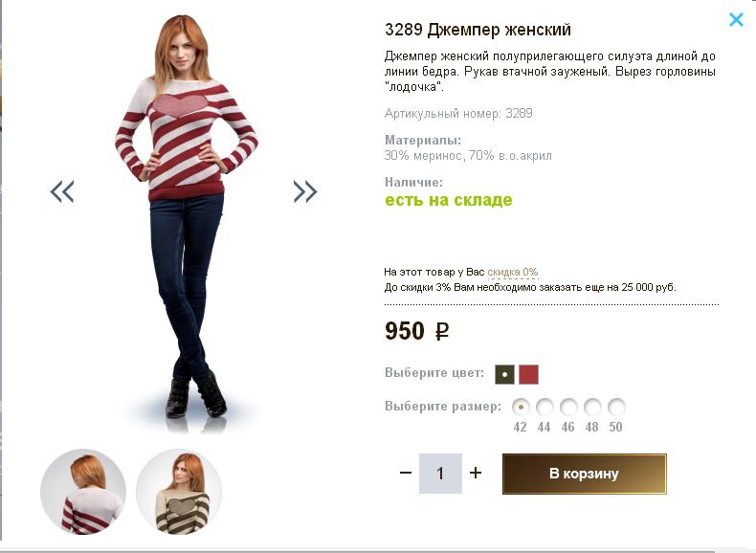Viewport: 756px width, 553px height.
Task: View the back-view red sweater thumbnail
Action: pos(83,492)
